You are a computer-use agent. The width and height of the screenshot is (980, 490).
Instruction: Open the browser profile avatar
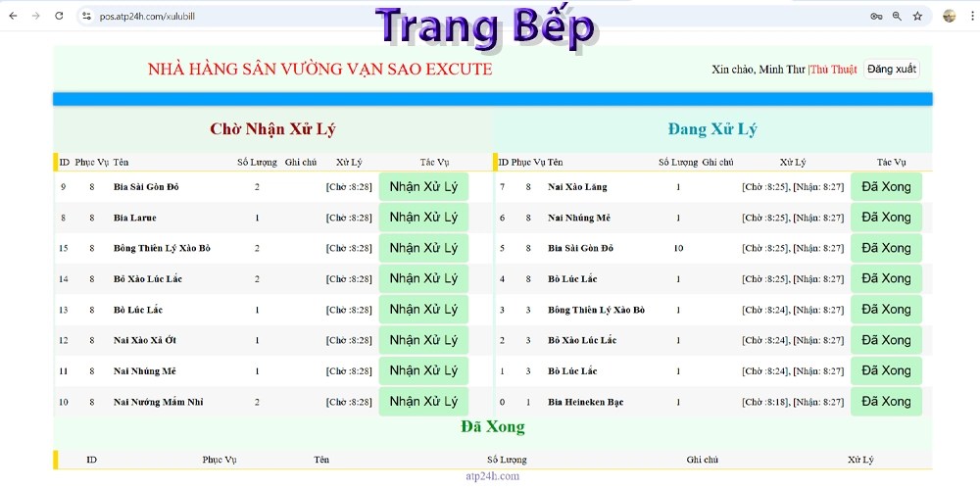(x=950, y=17)
